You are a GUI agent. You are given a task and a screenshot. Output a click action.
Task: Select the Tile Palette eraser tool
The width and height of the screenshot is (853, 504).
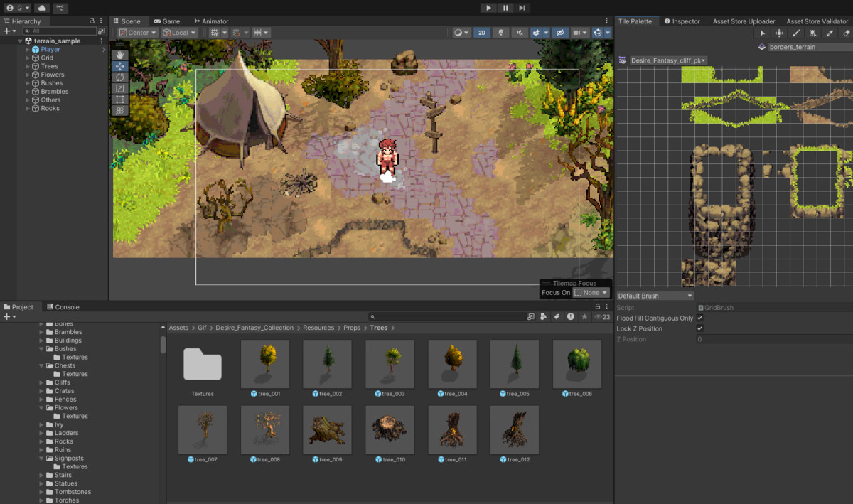pos(845,33)
